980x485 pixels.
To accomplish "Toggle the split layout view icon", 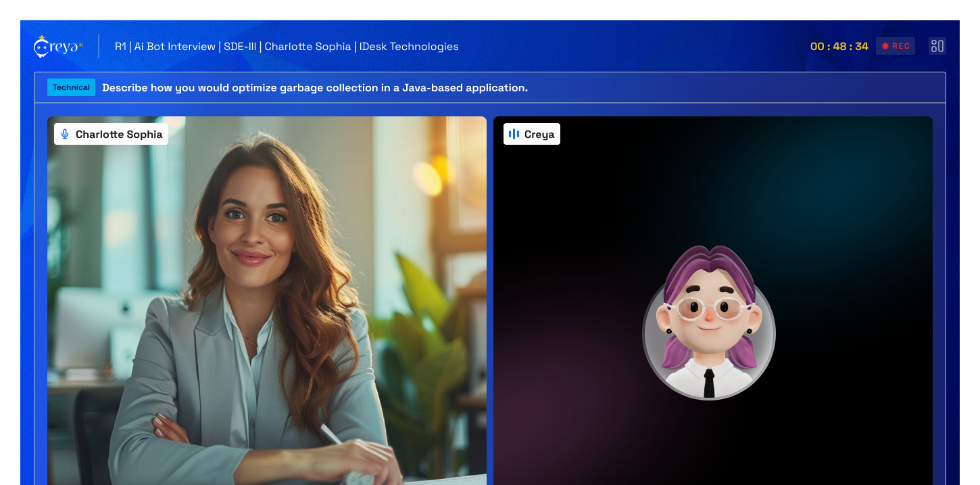I will [x=937, y=46].
